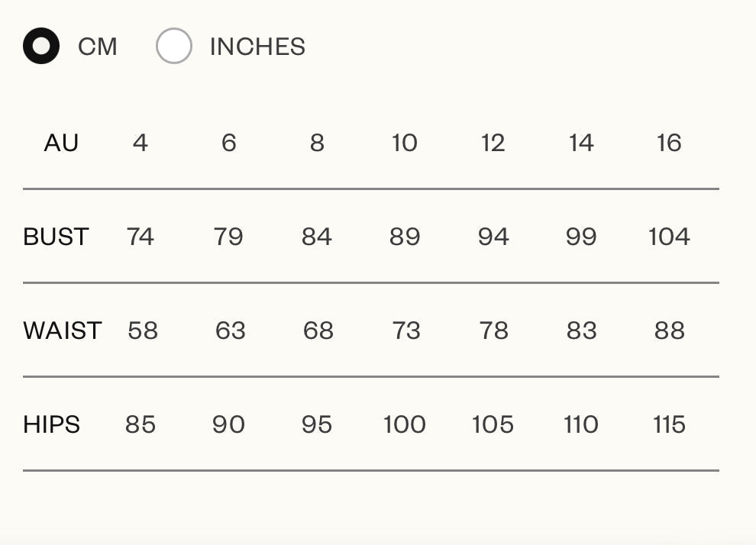Click the BUST row label
Image resolution: width=756 pixels, height=545 pixels.
click(x=56, y=237)
